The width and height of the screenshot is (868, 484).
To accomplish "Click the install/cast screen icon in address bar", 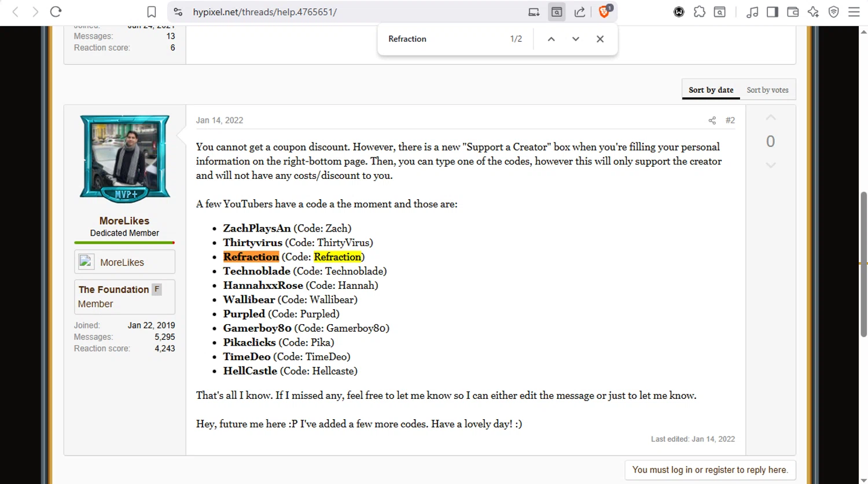I will (x=534, y=12).
